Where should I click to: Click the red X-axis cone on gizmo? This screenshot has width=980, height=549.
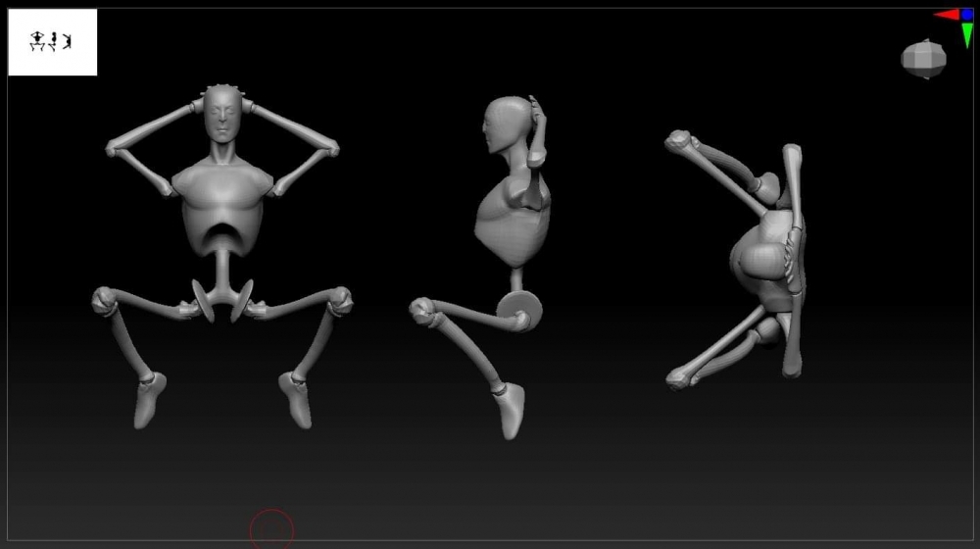point(947,15)
